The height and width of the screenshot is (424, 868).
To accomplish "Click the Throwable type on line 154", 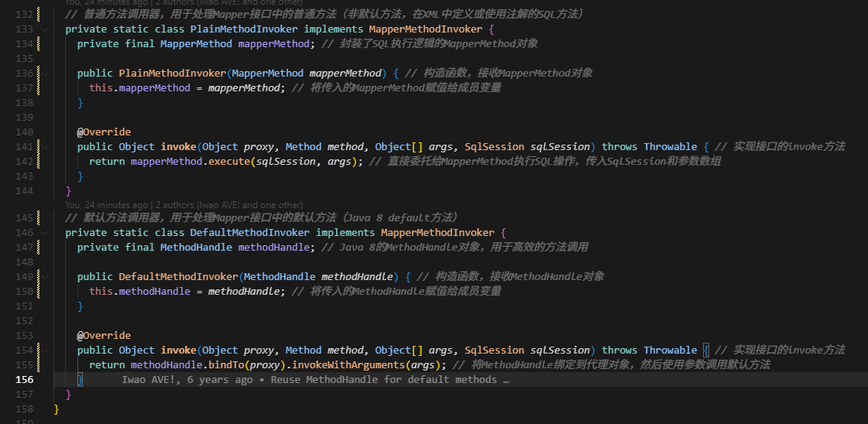I will coord(670,350).
